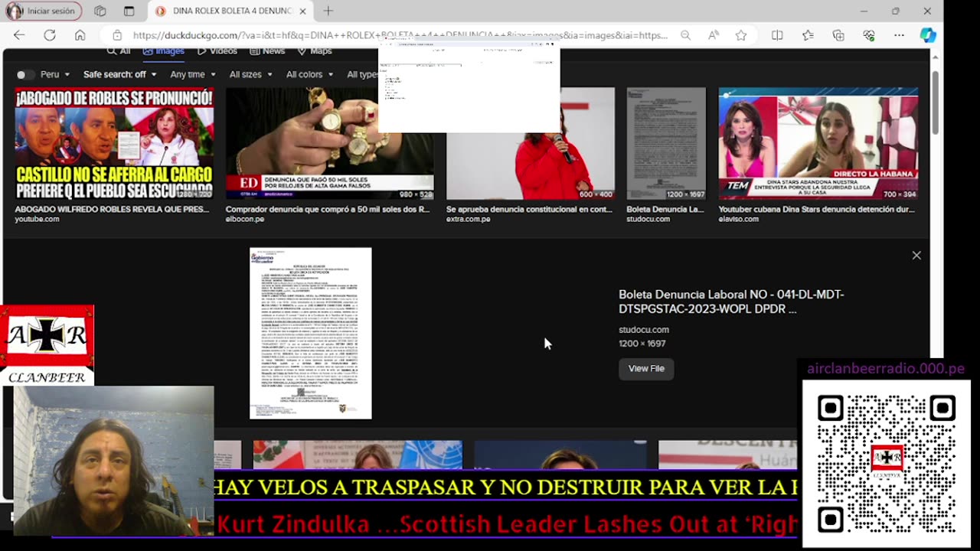The width and height of the screenshot is (980, 551).
Task: Open browser essentials heart icon
Action: point(869,35)
